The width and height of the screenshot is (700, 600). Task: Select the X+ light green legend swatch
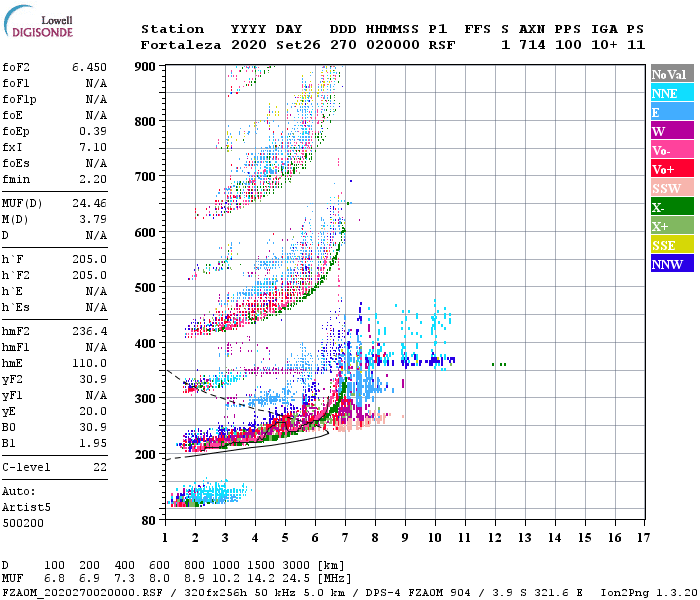pyautogui.click(x=672, y=225)
